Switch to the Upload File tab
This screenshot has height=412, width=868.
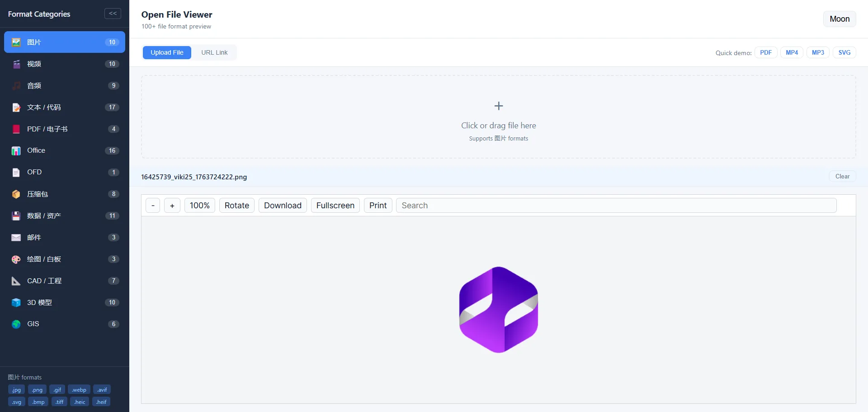(x=167, y=52)
